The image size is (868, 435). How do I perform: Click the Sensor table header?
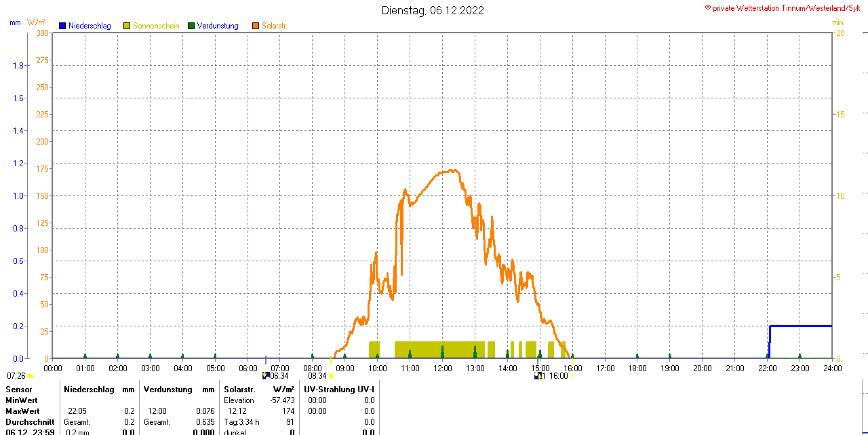[x=19, y=390]
